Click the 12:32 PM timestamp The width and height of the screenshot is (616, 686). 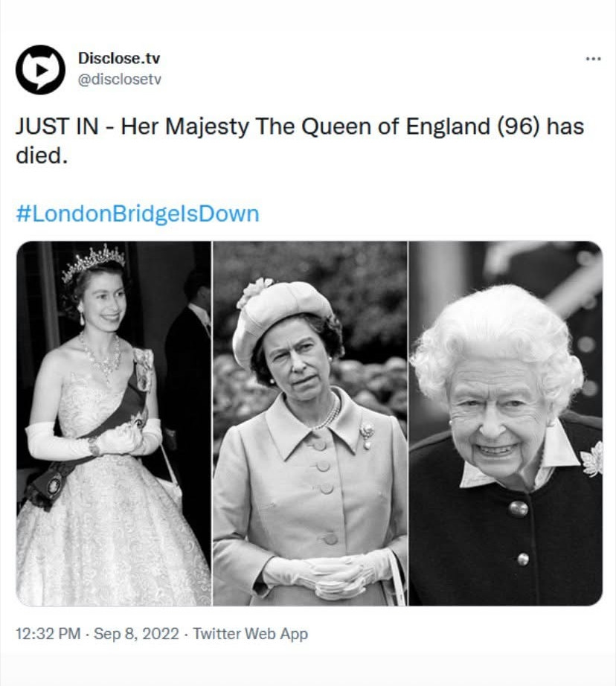pos(48,634)
